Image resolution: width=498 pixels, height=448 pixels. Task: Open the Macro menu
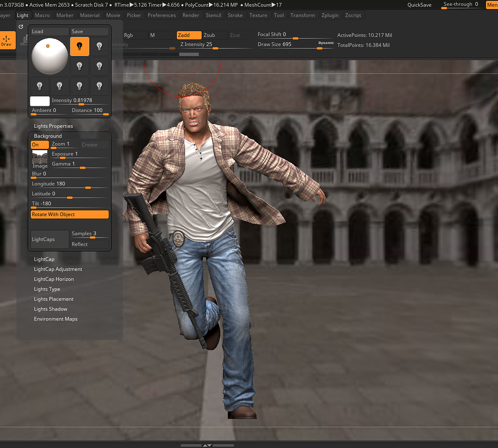coord(42,15)
